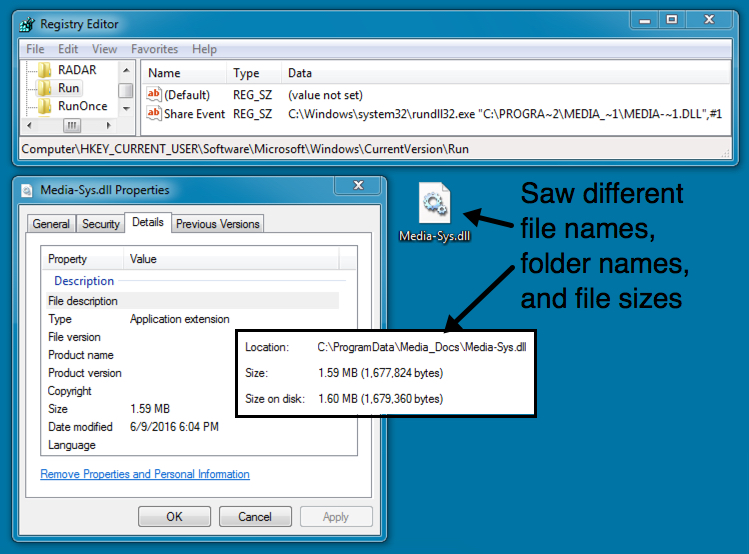Click Remove Properties and Personal Information link

(145, 474)
